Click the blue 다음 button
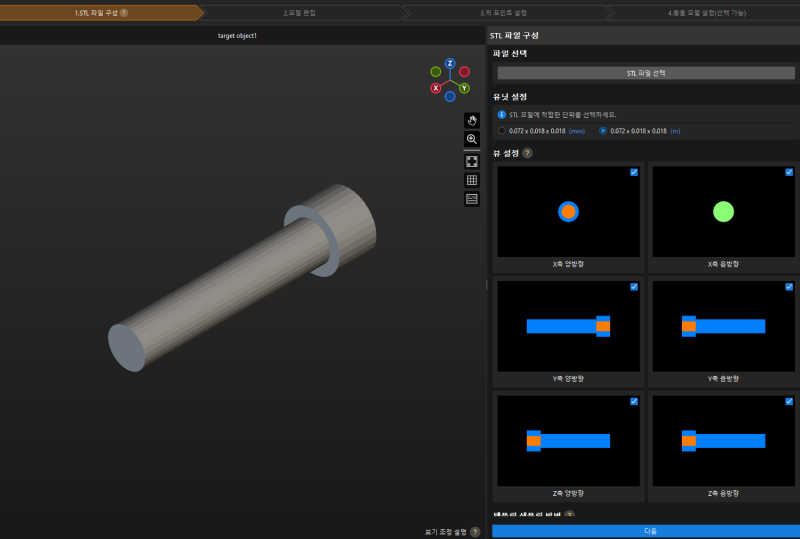 click(x=646, y=531)
